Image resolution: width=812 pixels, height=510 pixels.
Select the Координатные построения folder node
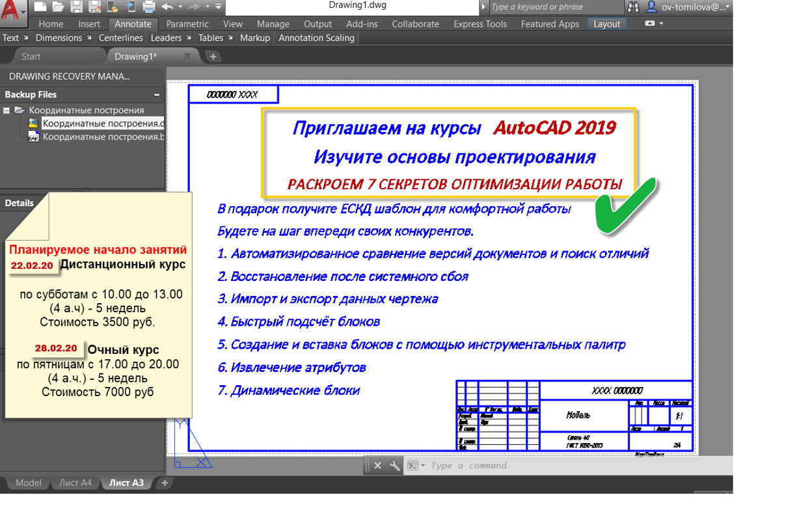(87, 110)
